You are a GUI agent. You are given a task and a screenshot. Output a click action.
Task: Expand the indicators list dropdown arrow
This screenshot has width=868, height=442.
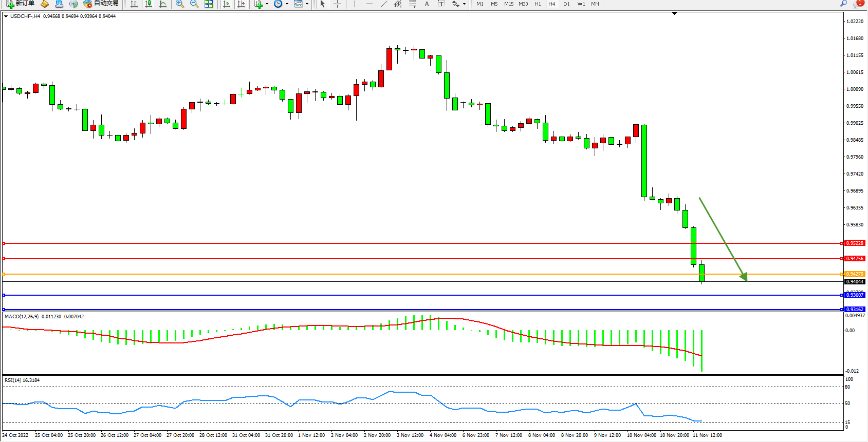click(x=267, y=4)
